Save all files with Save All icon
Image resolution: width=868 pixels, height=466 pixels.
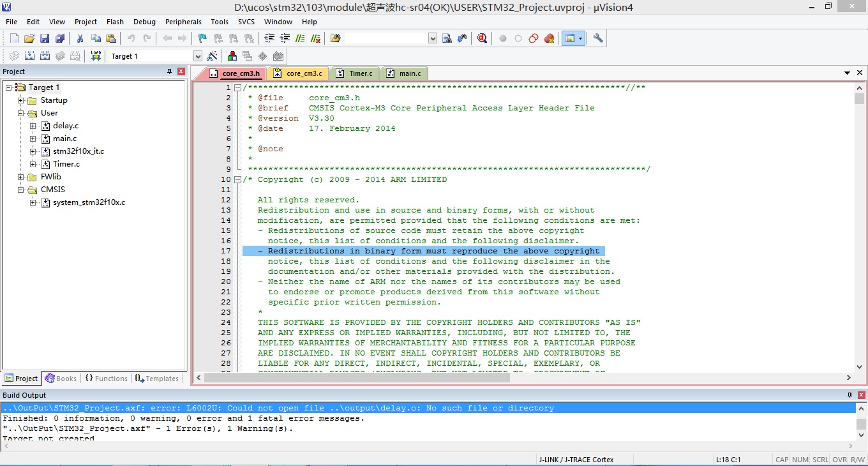[x=60, y=38]
